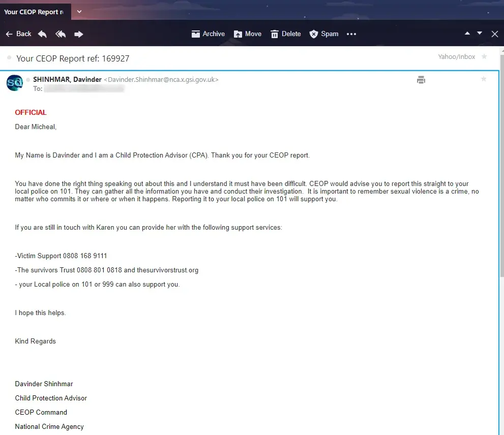
Task: Click the Reply All double-arrow icon
Action: point(61,34)
